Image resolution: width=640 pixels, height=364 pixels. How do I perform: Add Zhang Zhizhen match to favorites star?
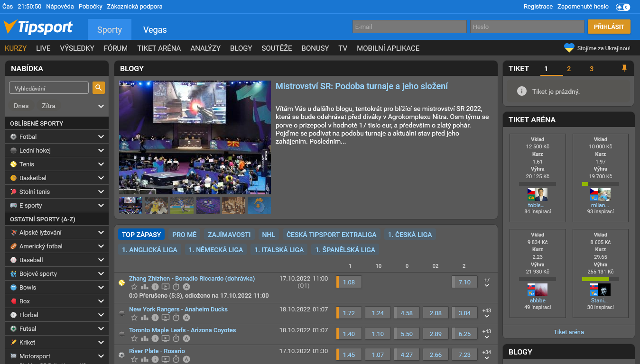click(134, 287)
